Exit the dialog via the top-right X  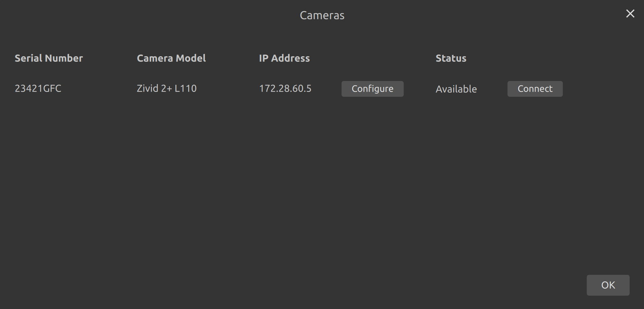click(630, 14)
